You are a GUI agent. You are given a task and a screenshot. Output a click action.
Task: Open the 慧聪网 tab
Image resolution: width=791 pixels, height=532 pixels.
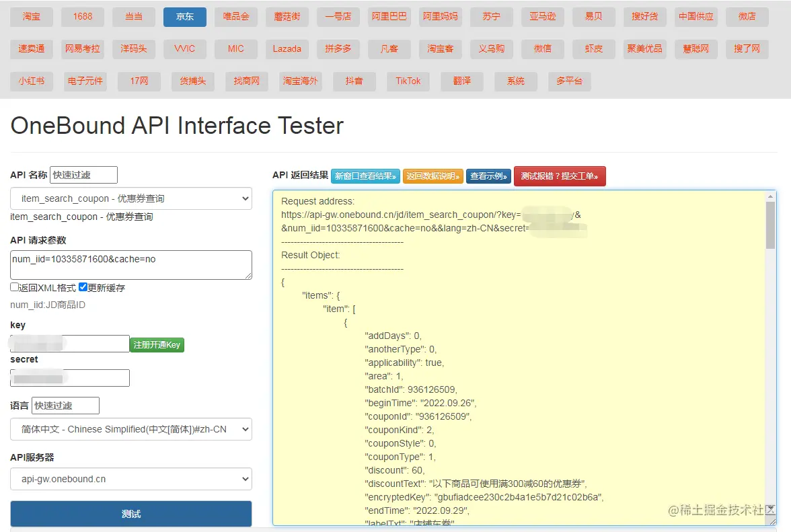pos(696,49)
